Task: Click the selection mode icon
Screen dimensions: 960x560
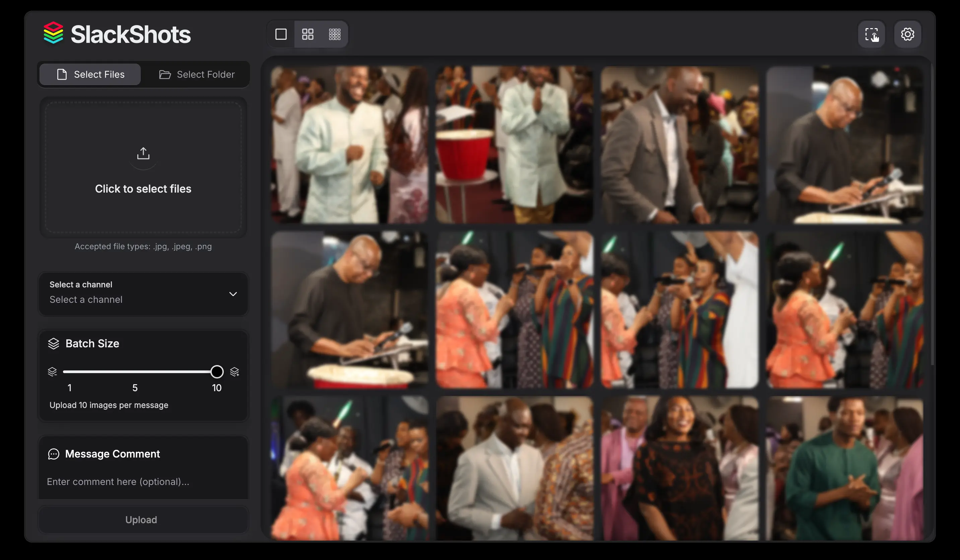Action: [x=871, y=34]
